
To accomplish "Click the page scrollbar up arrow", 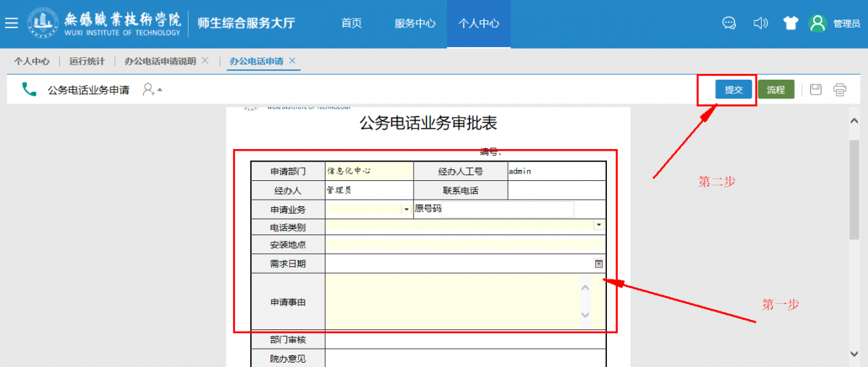I will tap(854, 121).
